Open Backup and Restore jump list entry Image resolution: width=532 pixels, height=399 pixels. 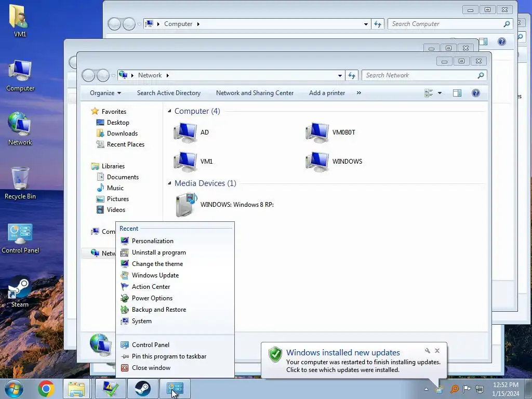175,310
